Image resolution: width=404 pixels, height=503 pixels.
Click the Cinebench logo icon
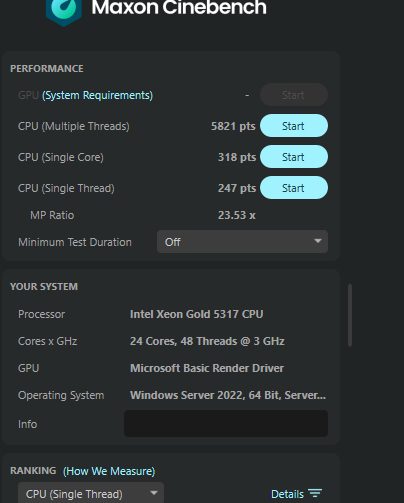click(64, 11)
